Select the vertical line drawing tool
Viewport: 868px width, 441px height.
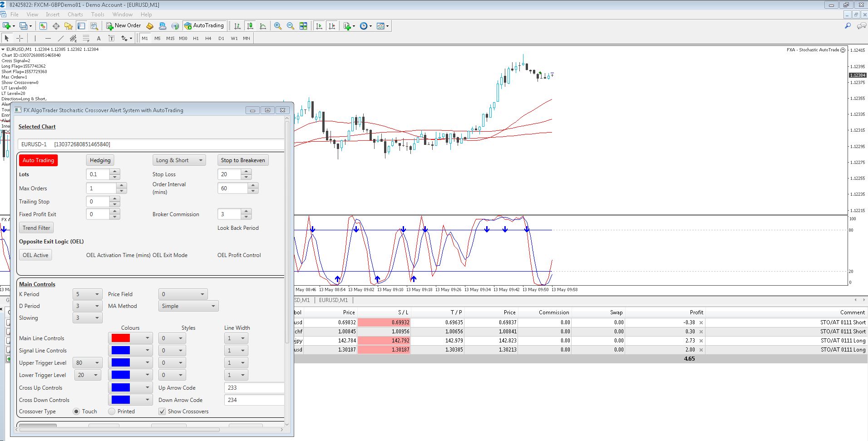coord(35,38)
